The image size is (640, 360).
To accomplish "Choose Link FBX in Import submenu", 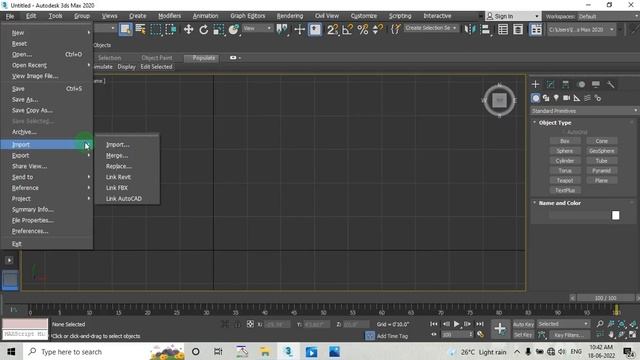I will (117, 188).
